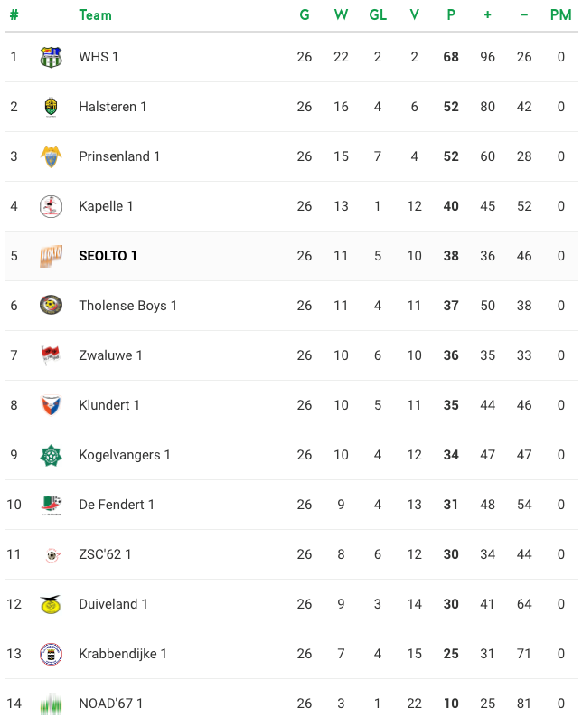The image size is (582, 728).
Task: Select the Prinsenland 1 team badge
Action: click(51, 156)
